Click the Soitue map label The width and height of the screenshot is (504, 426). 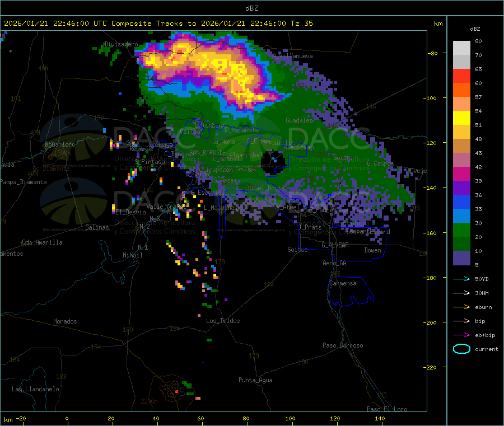pyautogui.click(x=297, y=250)
